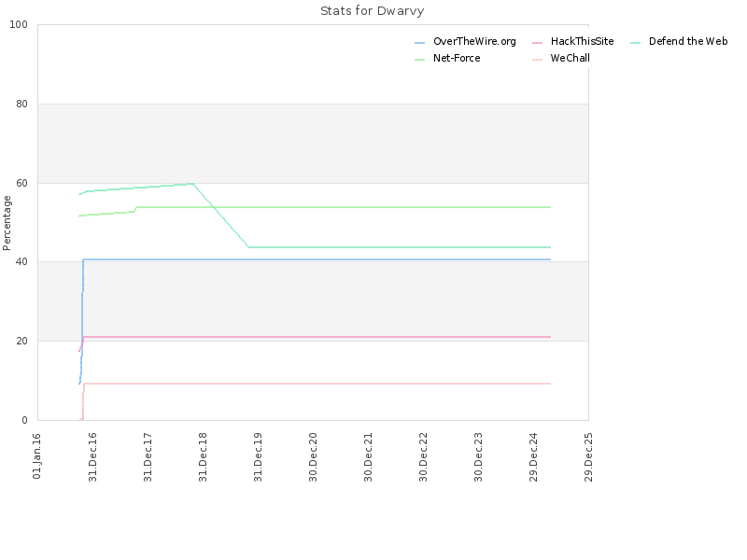The width and height of the screenshot is (747, 560).
Task: Select the Net-Force legend label
Action: coord(457,58)
